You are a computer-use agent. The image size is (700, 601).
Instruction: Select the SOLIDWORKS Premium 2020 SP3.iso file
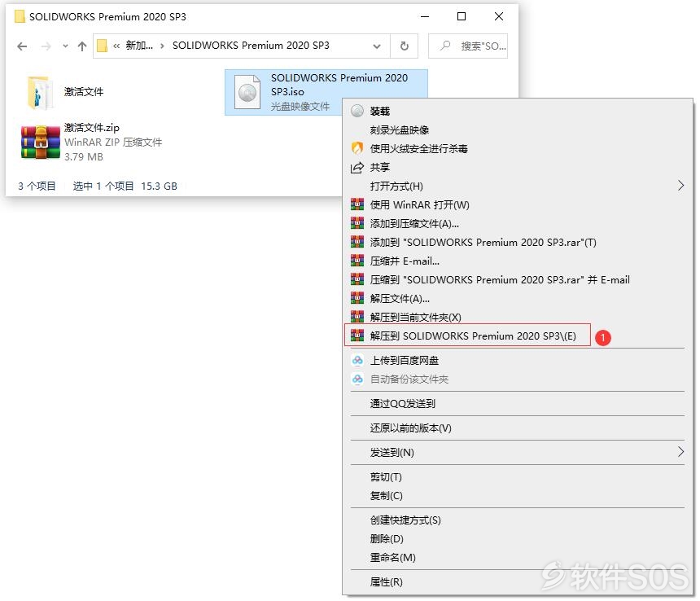(x=326, y=92)
